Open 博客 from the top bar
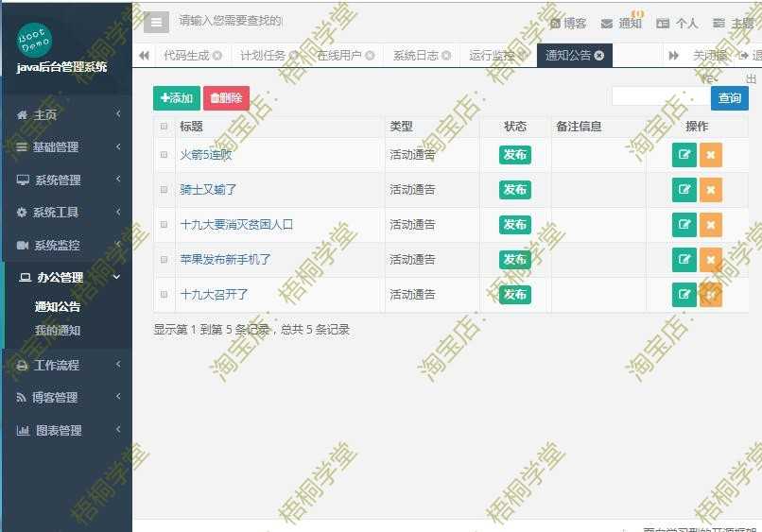The width and height of the screenshot is (762, 532). coord(568,24)
